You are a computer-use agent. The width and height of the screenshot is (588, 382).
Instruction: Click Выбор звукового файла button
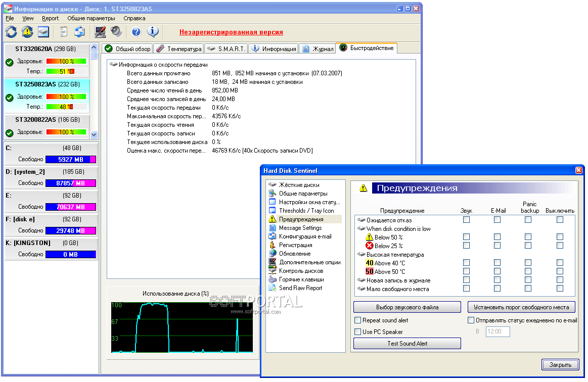[407, 307]
